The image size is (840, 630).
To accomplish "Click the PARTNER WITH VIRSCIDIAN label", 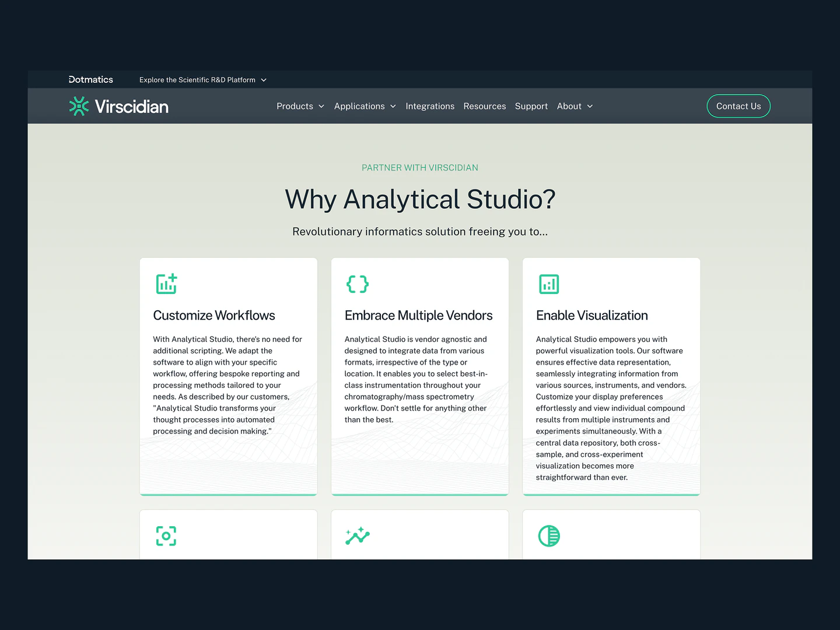I will (420, 168).
